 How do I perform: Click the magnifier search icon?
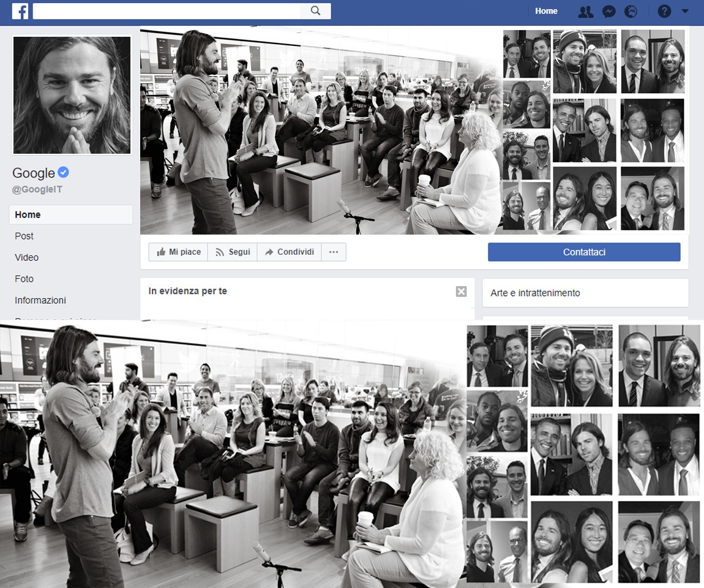pyautogui.click(x=316, y=11)
